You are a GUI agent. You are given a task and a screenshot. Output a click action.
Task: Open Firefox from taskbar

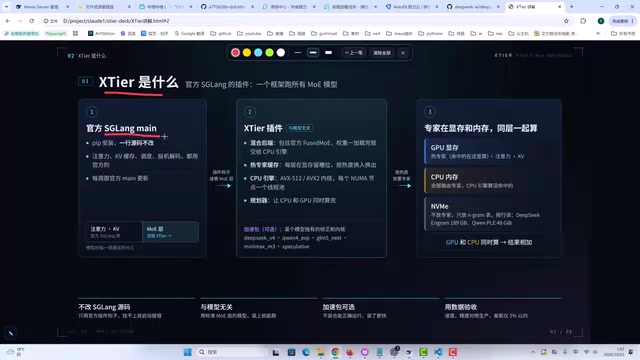[x=350, y=352]
